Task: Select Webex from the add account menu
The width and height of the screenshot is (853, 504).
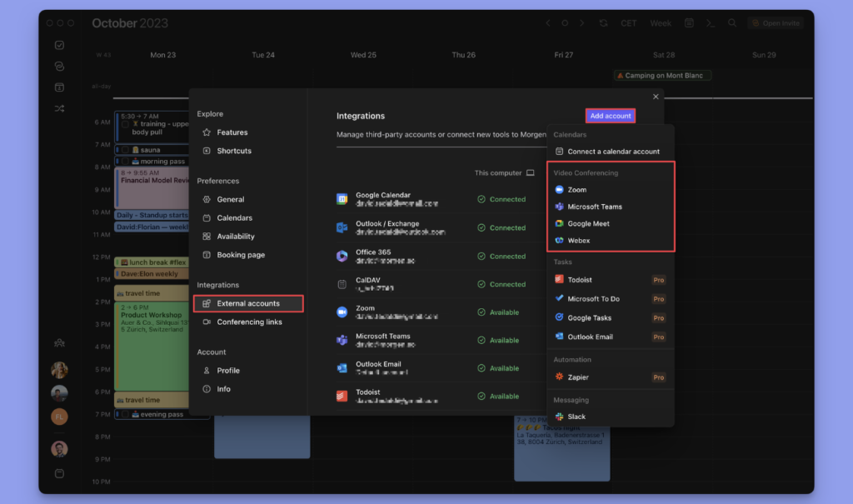Action: [578, 241]
